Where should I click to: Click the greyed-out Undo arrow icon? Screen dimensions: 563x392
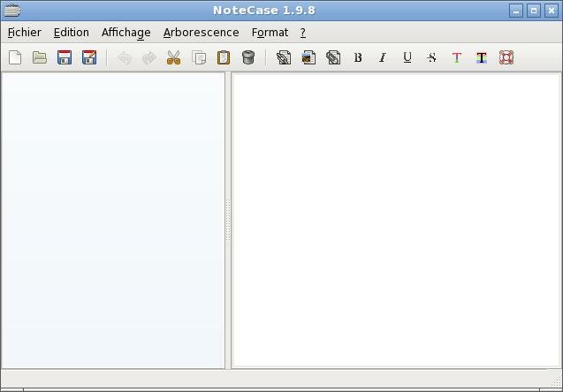[125, 57]
